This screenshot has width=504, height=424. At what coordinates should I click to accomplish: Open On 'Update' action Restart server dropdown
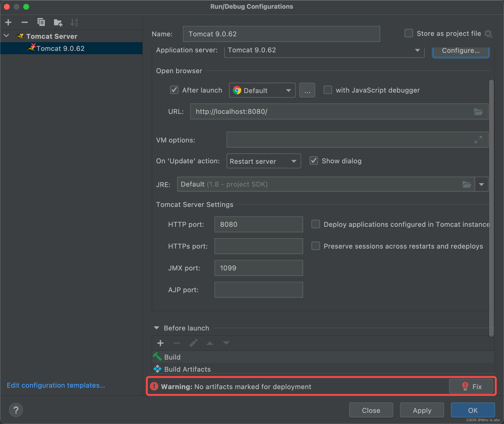[x=264, y=161]
